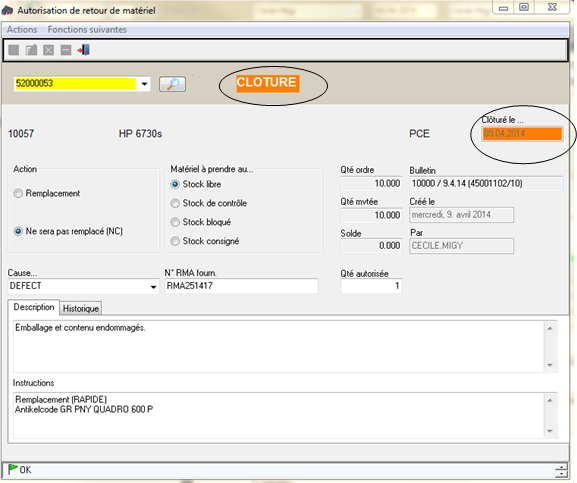Click the Qté mvtée field

[x=371, y=215]
